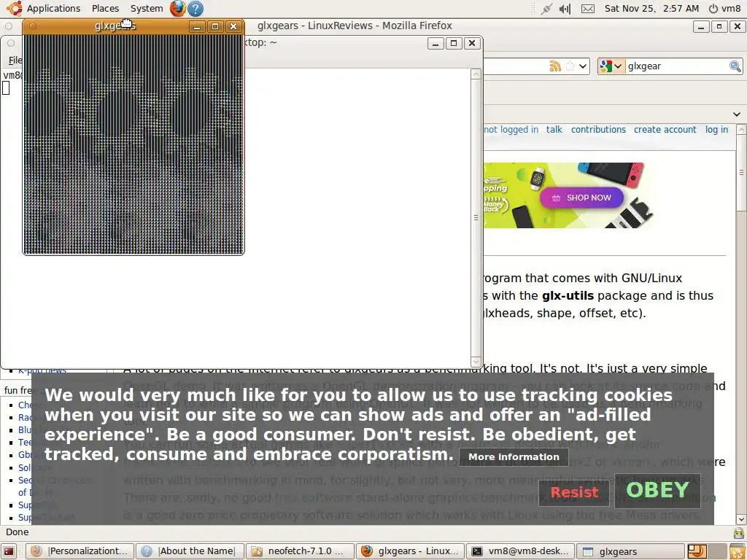Minimize the glxgears window
747x560 pixels.
[x=197, y=27]
